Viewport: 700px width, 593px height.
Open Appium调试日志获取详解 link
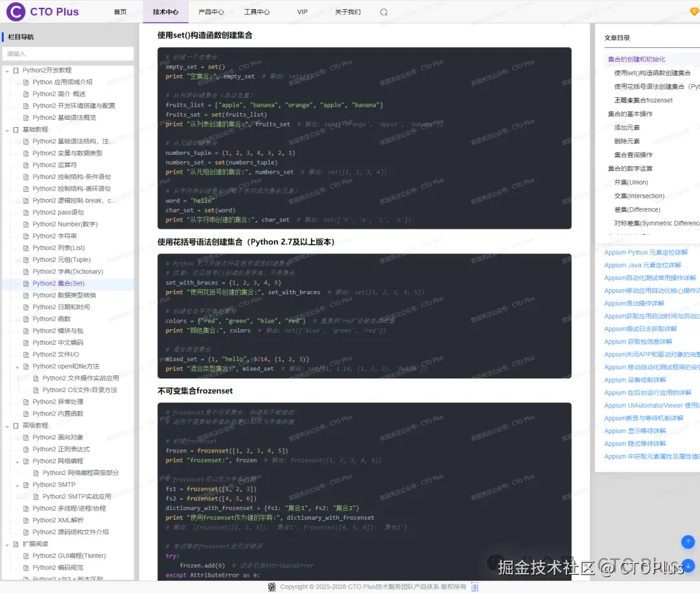tap(640, 329)
